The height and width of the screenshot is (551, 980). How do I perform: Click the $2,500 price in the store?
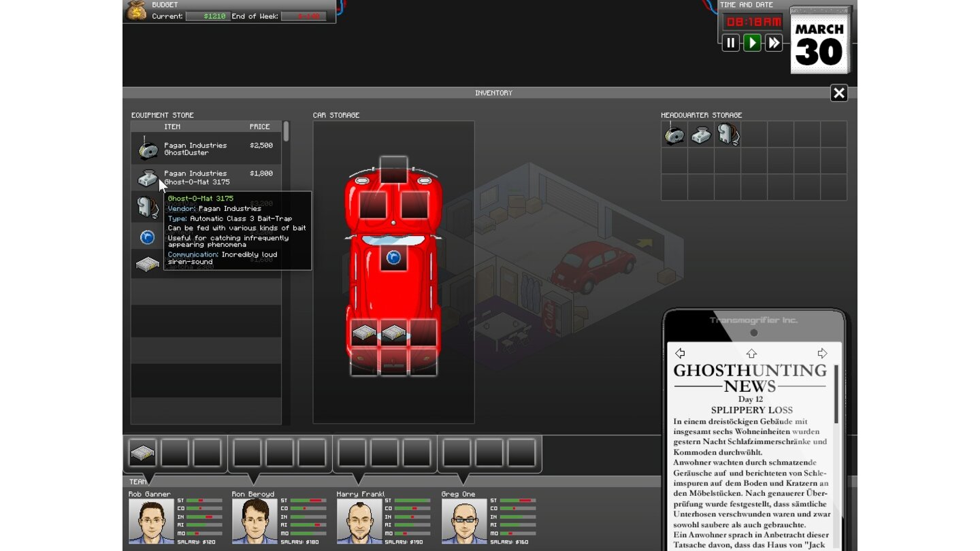(261, 145)
